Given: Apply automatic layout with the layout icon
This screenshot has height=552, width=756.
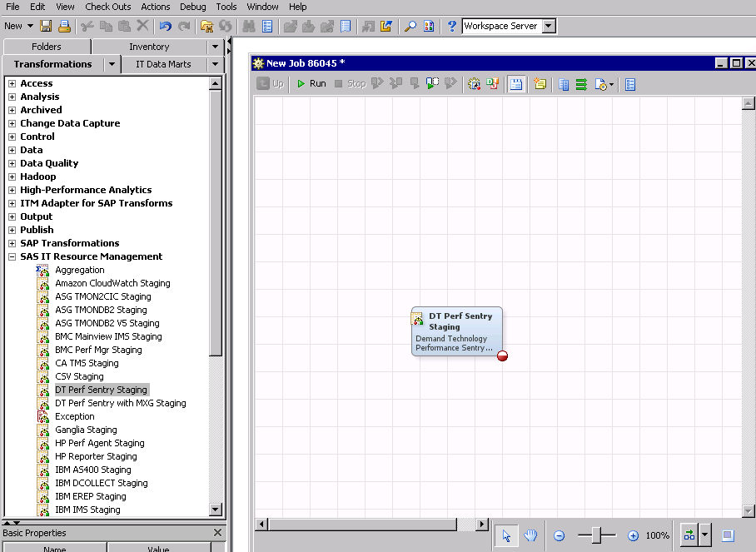Looking at the screenshot, I should [x=688, y=535].
